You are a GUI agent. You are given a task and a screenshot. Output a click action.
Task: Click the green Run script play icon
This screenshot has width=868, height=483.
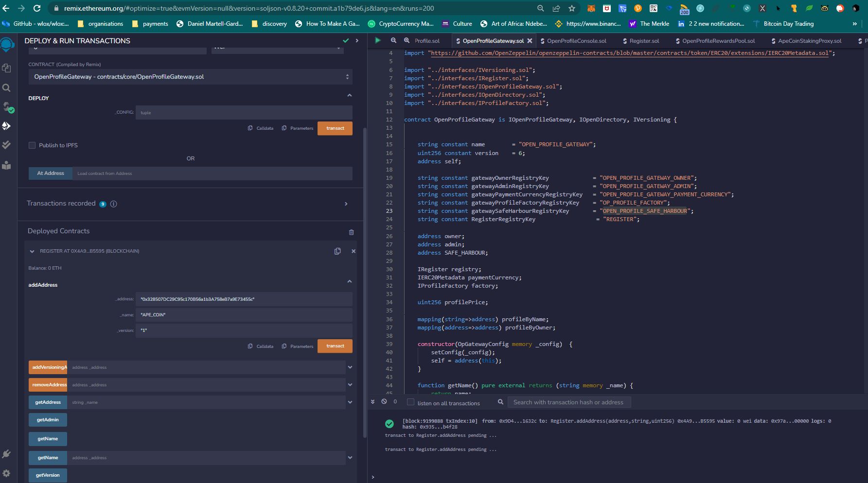pos(378,40)
